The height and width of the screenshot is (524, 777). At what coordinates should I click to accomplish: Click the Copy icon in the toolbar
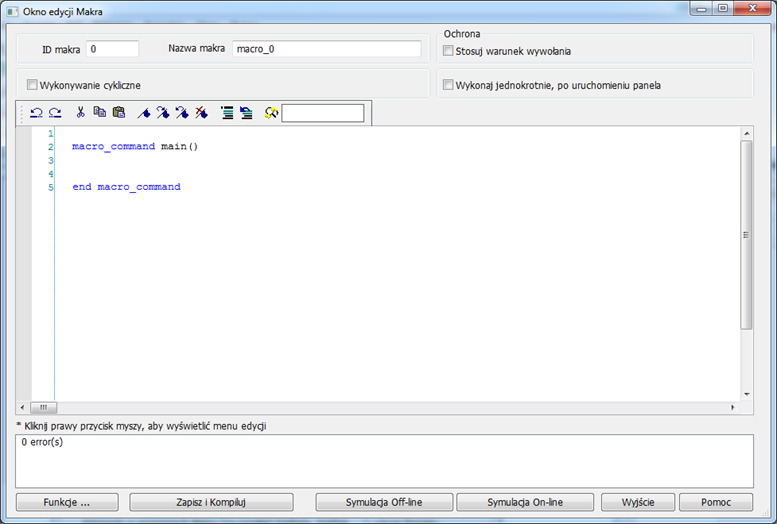(100, 112)
